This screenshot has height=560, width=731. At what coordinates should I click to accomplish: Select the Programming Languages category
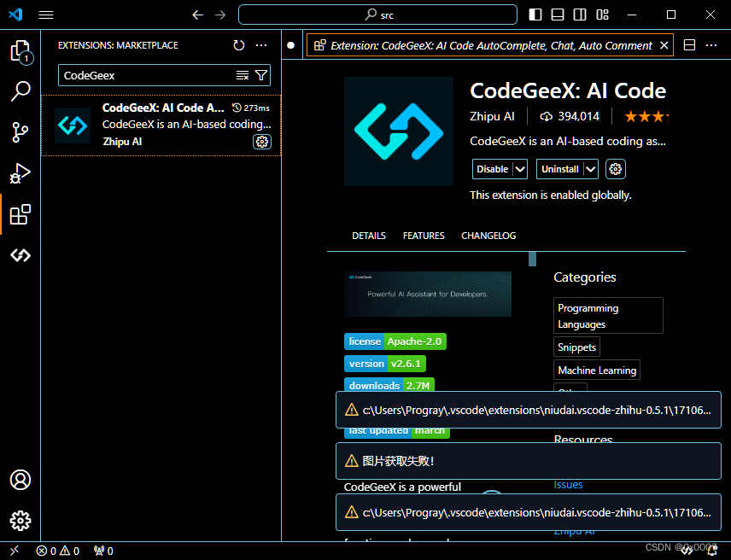click(608, 316)
